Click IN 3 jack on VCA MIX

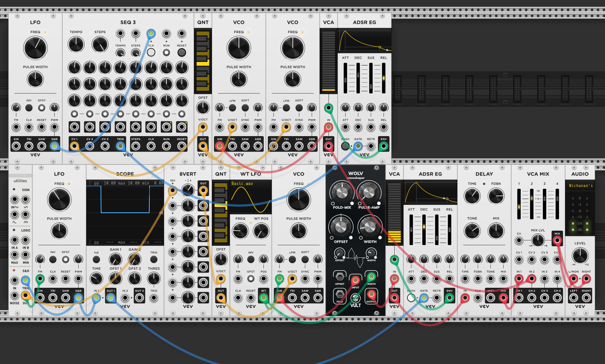pos(544,279)
